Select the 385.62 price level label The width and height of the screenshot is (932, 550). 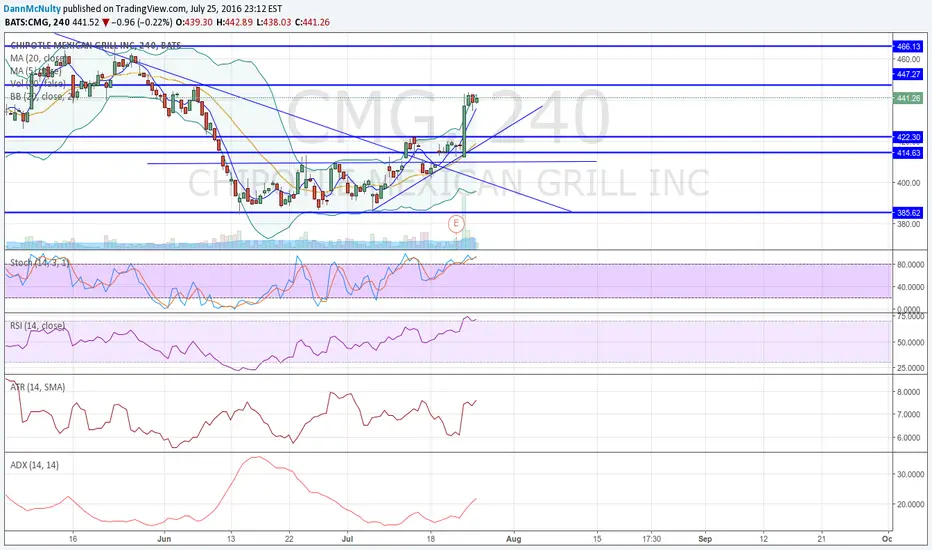[909, 213]
